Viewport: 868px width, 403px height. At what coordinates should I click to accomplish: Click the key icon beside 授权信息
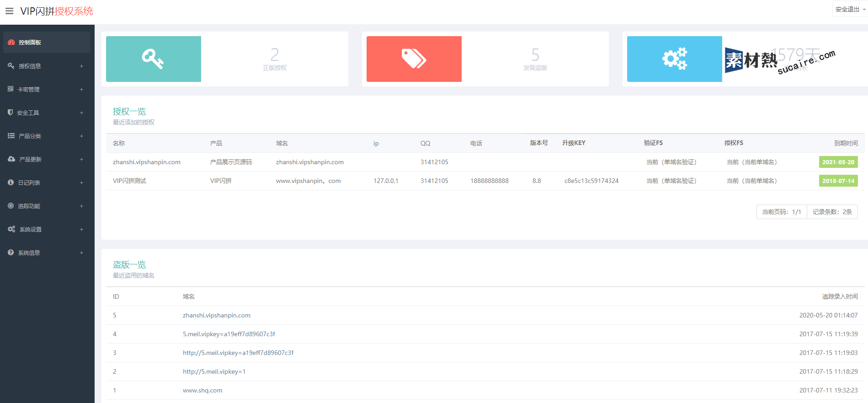pyautogui.click(x=11, y=66)
